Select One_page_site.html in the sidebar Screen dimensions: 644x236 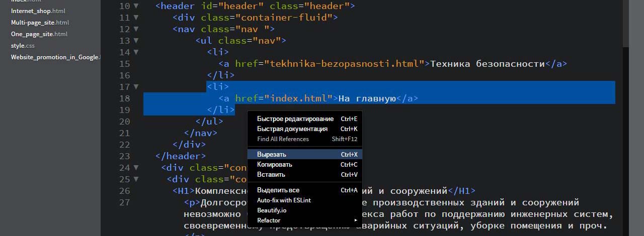click(39, 34)
